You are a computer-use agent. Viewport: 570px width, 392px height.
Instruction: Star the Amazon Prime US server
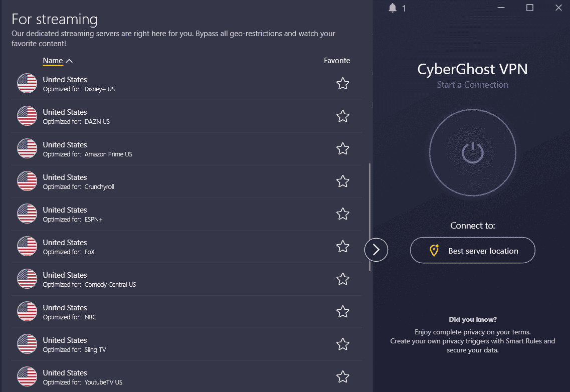[343, 149]
